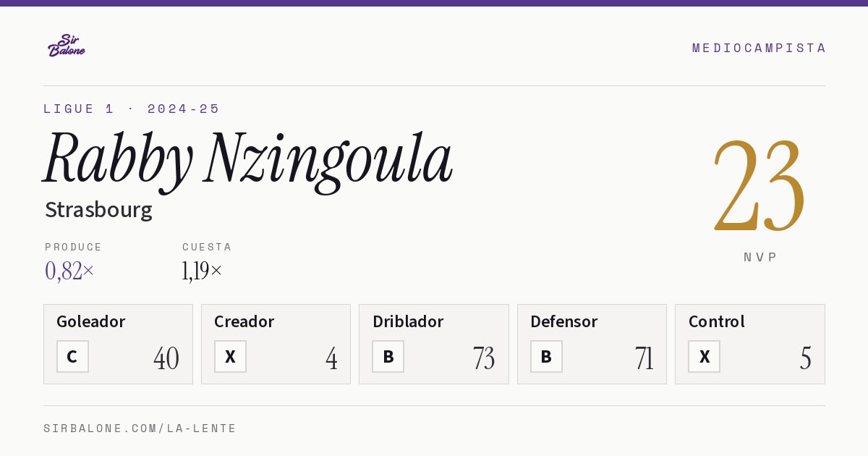The width and height of the screenshot is (868, 456).
Task: Click the Mediocampista position label
Action: pos(759,48)
